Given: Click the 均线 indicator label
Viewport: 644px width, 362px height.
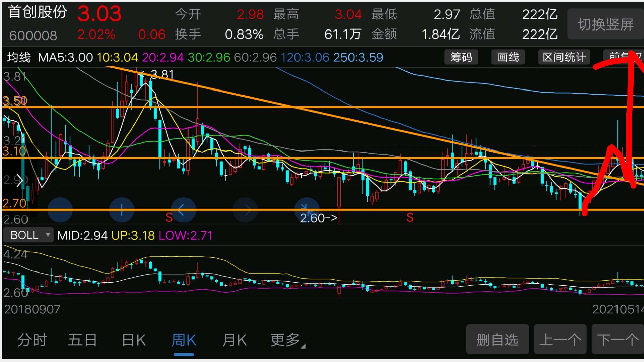Looking at the screenshot, I should point(19,57).
